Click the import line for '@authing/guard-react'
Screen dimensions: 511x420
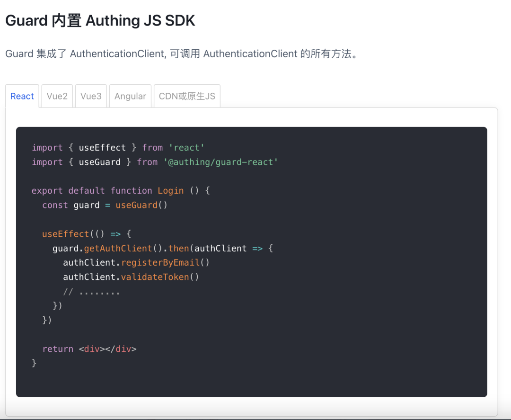click(155, 162)
